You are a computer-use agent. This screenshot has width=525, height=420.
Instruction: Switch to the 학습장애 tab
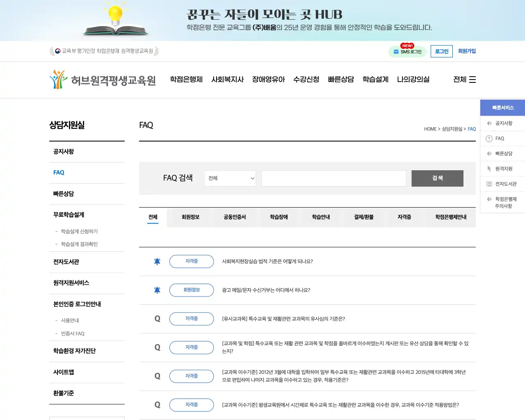(279, 217)
